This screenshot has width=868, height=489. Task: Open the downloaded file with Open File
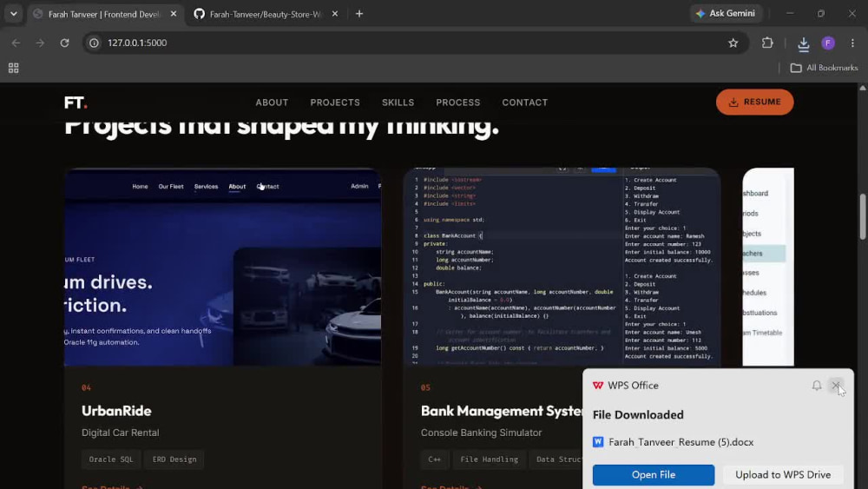pos(654,474)
